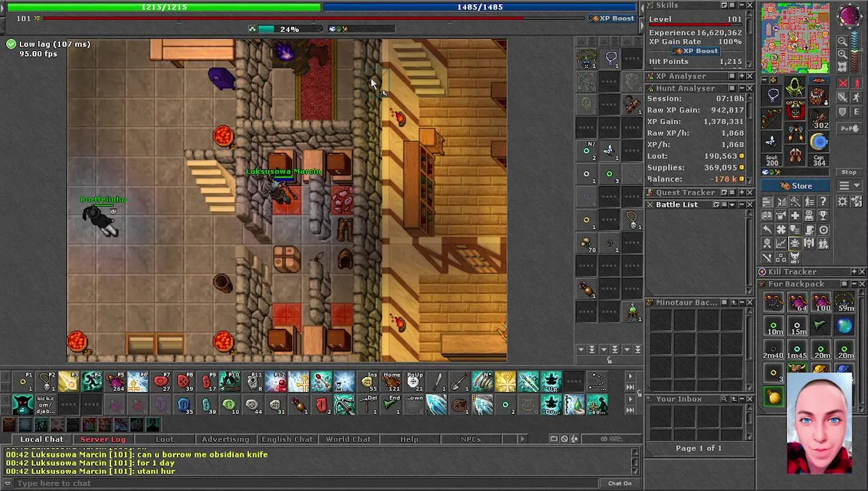Open the Advertising chat tab
The height and width of the screenshot is (491, 868).
(x=225, y=439)
